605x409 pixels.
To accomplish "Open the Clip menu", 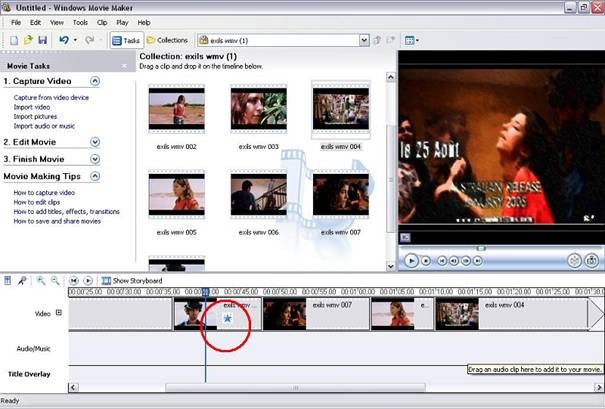I will tap(102, 22).
